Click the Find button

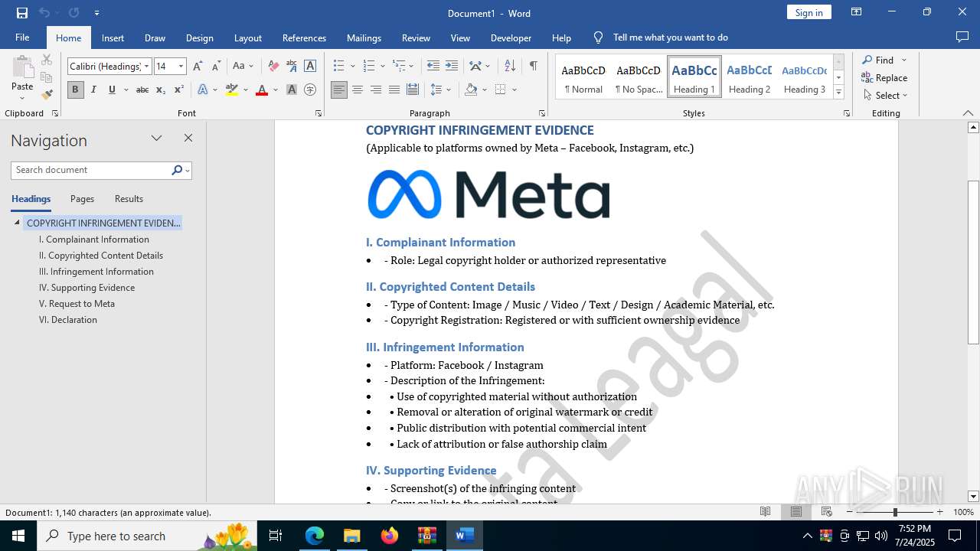pyautogui.click(x=878, y=60)
